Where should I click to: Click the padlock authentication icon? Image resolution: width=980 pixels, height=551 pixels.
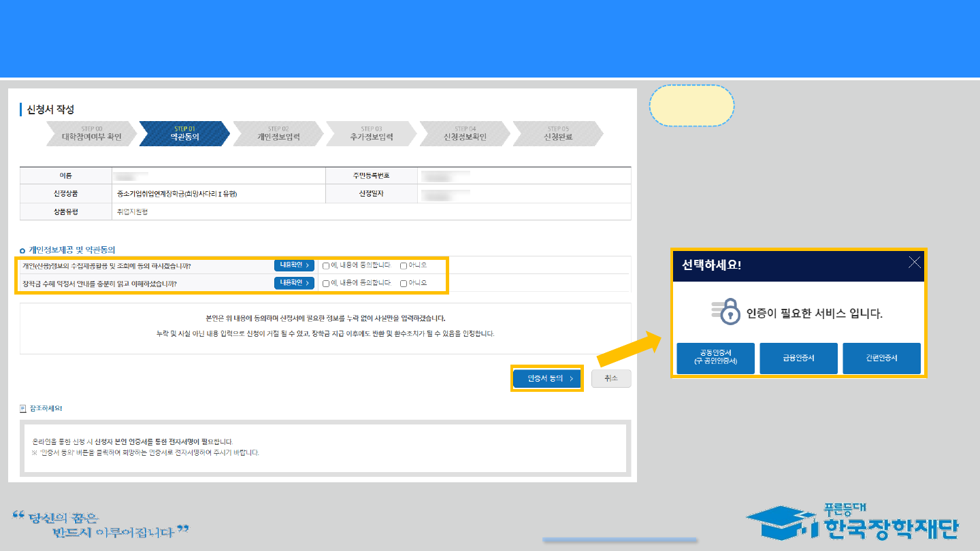click(x=727, y=313)
